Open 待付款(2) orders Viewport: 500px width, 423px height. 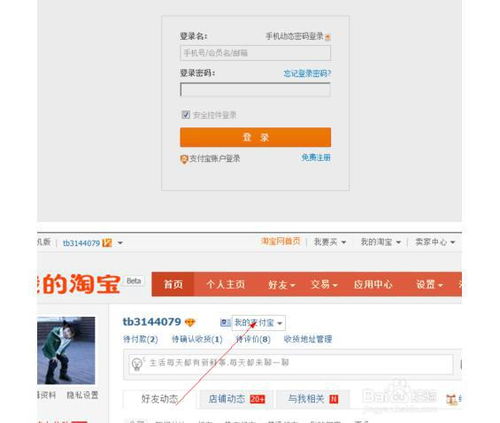point(140,340)
